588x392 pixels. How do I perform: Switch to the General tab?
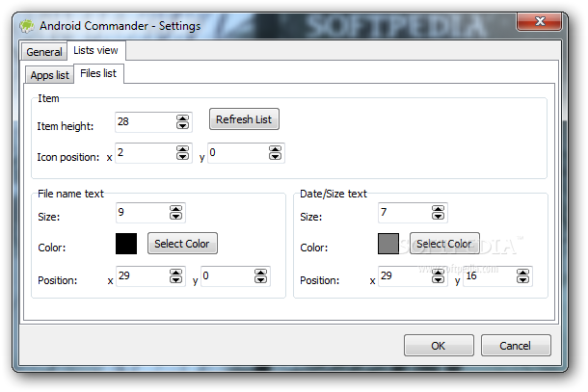click(x=44, y=52)
